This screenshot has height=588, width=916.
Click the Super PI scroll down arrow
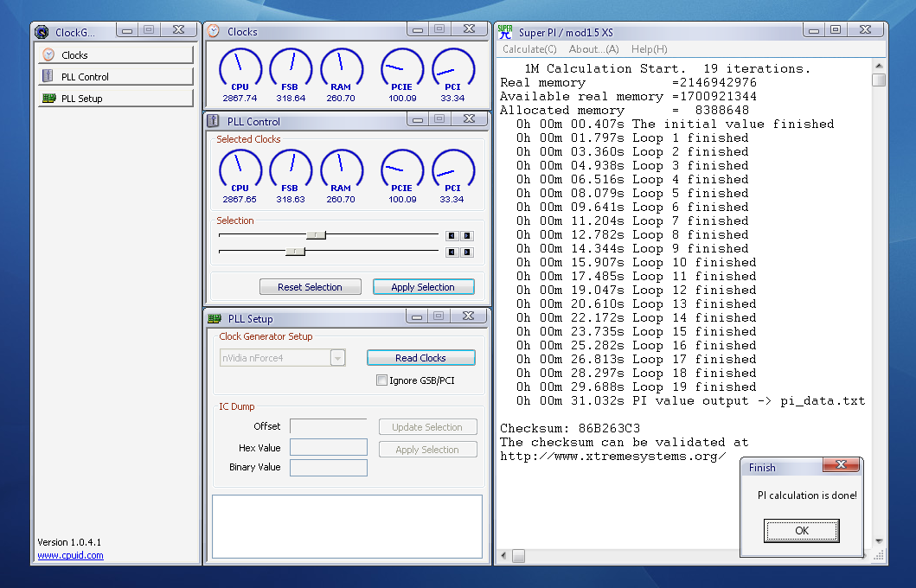[x=879, y=541]
